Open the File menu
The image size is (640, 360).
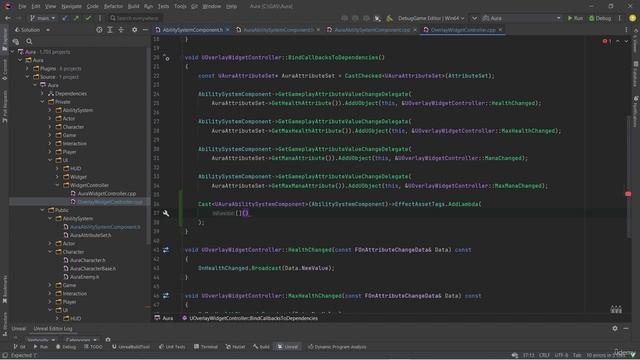(22, 7)
